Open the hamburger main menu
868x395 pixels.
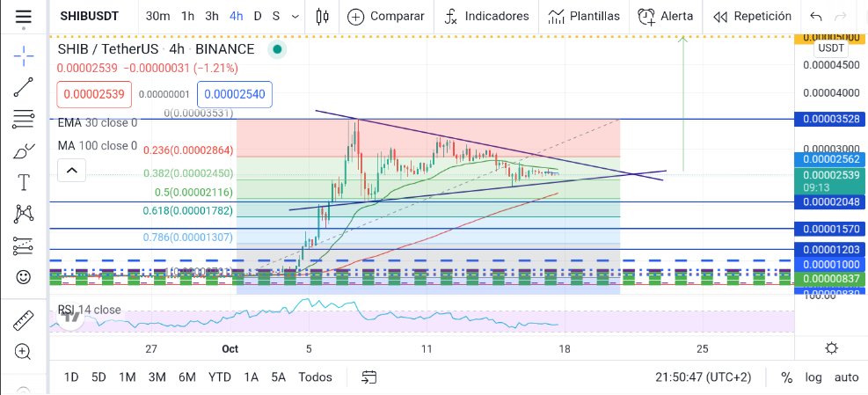tap(23, 17)
